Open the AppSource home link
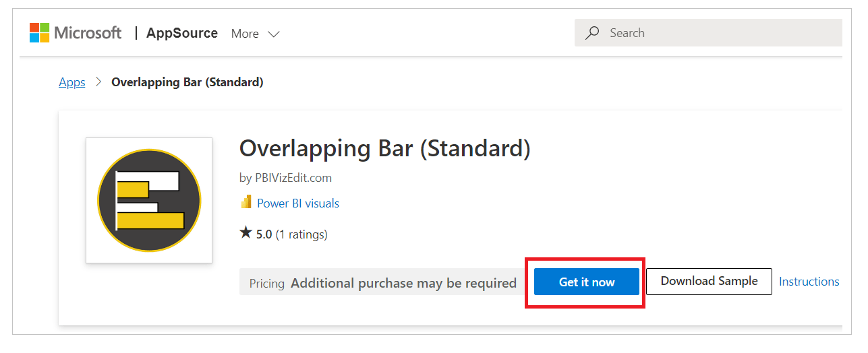 click(182, 33)
